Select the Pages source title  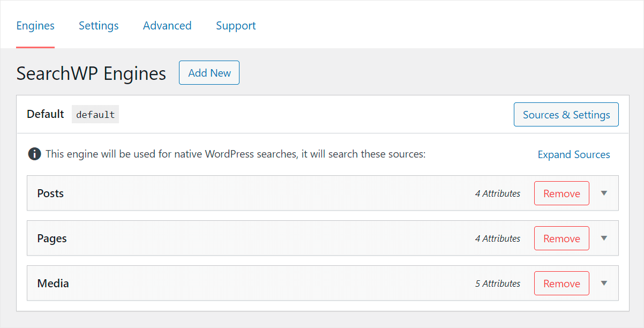(x=52, y=238)
